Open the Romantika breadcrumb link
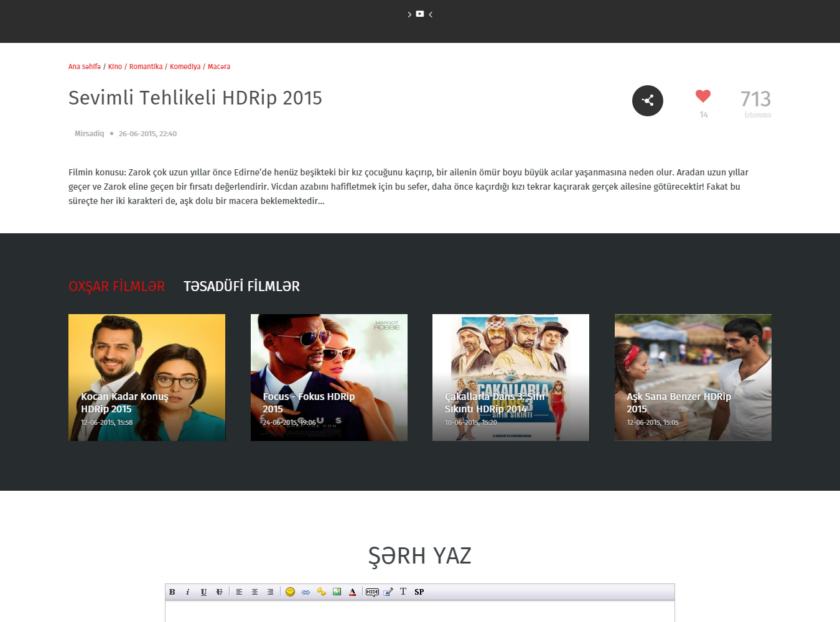The height and width of the screenshot is (622, 840). pos(146,67)
